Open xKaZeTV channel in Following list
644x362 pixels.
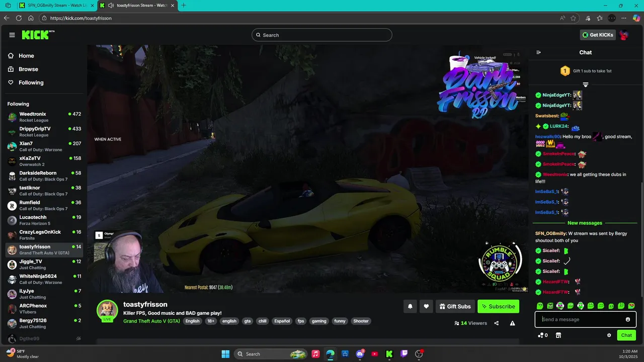[44, 161]
